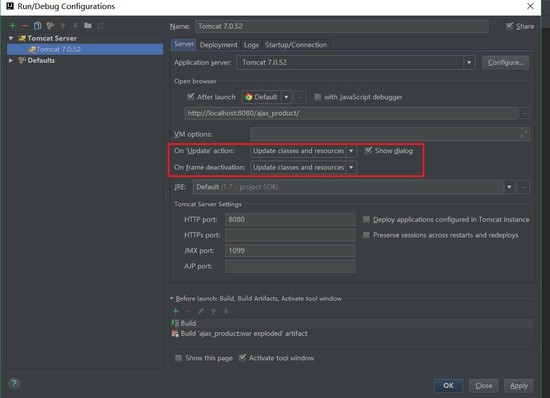Enable Preserve sessions across restarts and redeploys
The image size is (550, 398).
(x=366, y=235)
